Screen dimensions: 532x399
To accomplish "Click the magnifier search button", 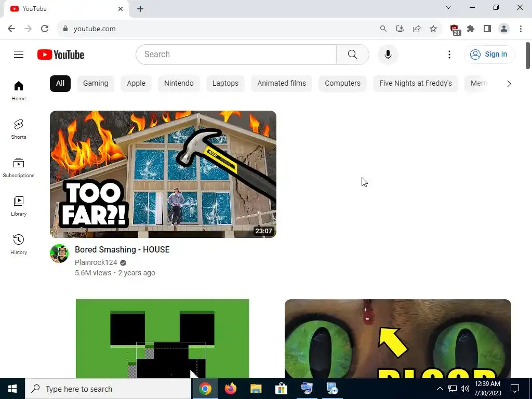I will click(x=353, y=54).
